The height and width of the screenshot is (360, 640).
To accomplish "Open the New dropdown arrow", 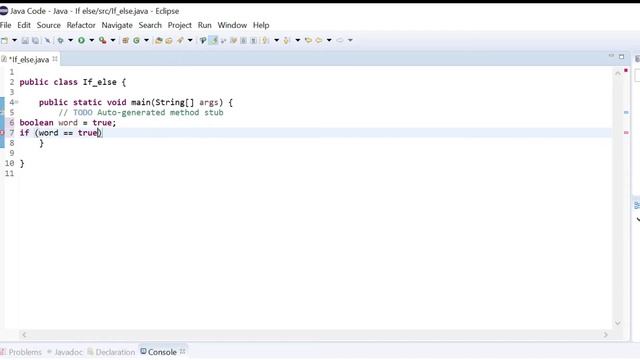I will [14, 40].
